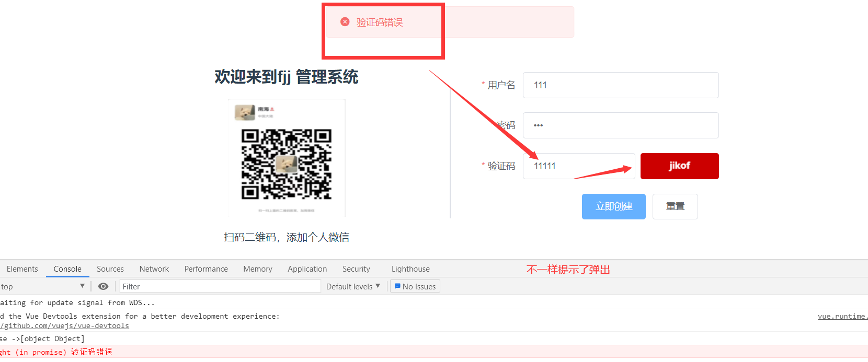The height and width of the screenshot is (362, 868).
Task: Click the 欢迎来到fjj 管理系统 heading
Action: (x=287, y=77)
